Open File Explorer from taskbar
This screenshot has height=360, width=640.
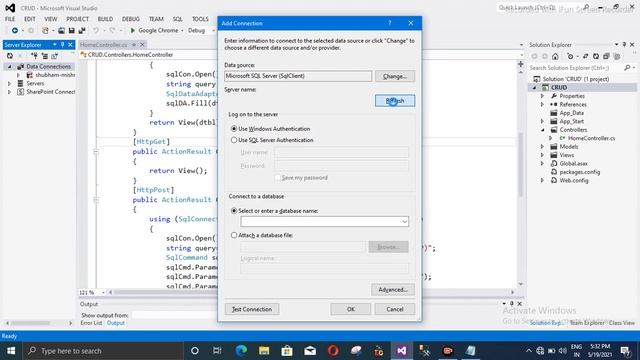pyautogui.click(x=264, y=351)
